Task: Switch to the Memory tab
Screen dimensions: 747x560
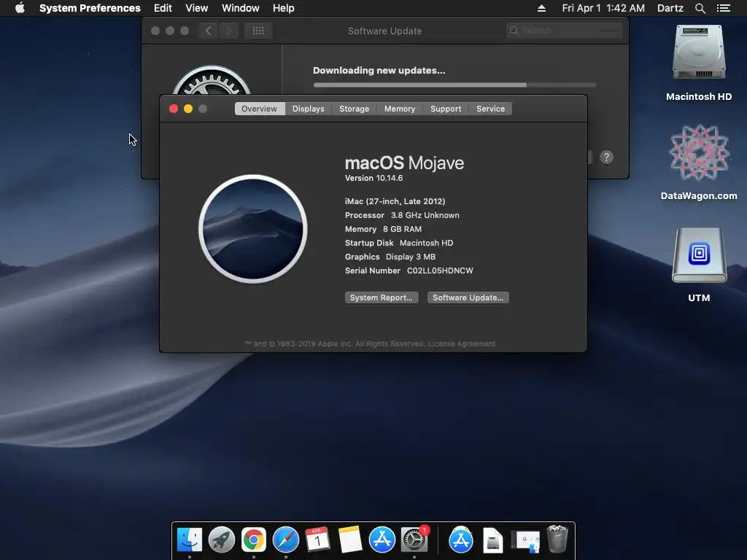Action: pyautogui.click(x=400, y=109)
